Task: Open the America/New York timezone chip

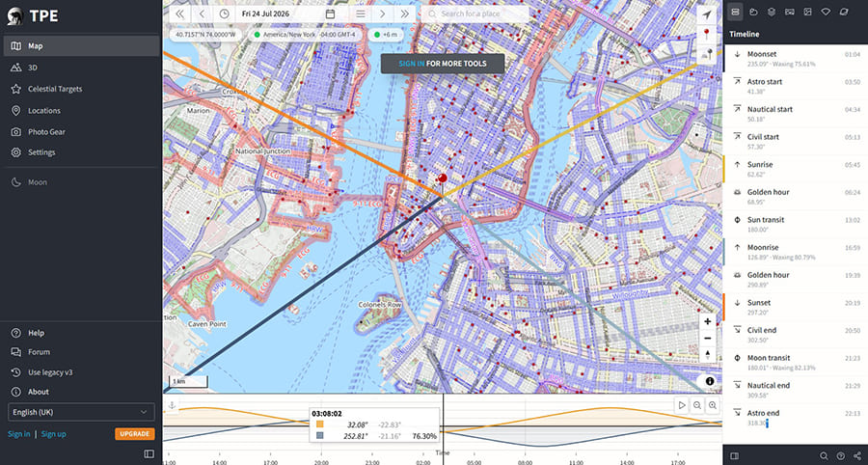Action: coord(305,35)
